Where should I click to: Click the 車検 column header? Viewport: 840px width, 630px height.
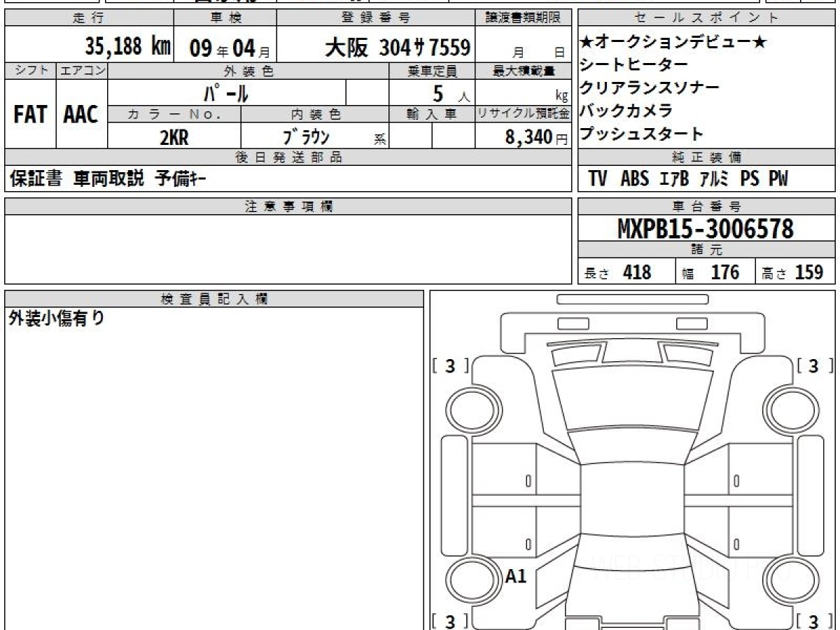(225, 18)
